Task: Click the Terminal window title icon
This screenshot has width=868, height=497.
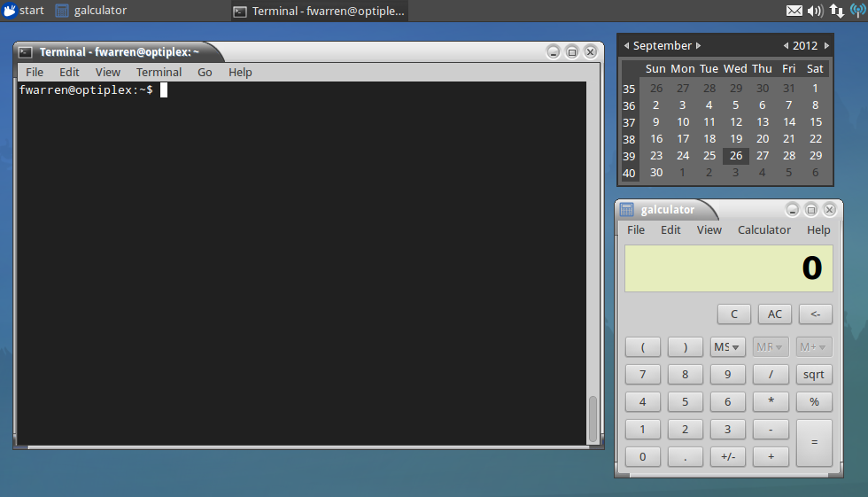Action: coord(25,52)
